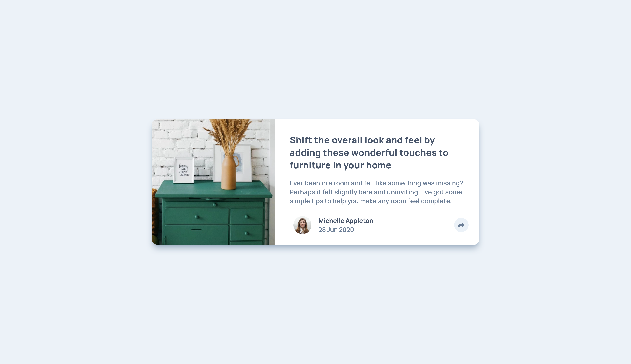This screenshot has width=631, height=364.
Task: Click Michelle Appleton's profile photo
Action: coord(302,225)
